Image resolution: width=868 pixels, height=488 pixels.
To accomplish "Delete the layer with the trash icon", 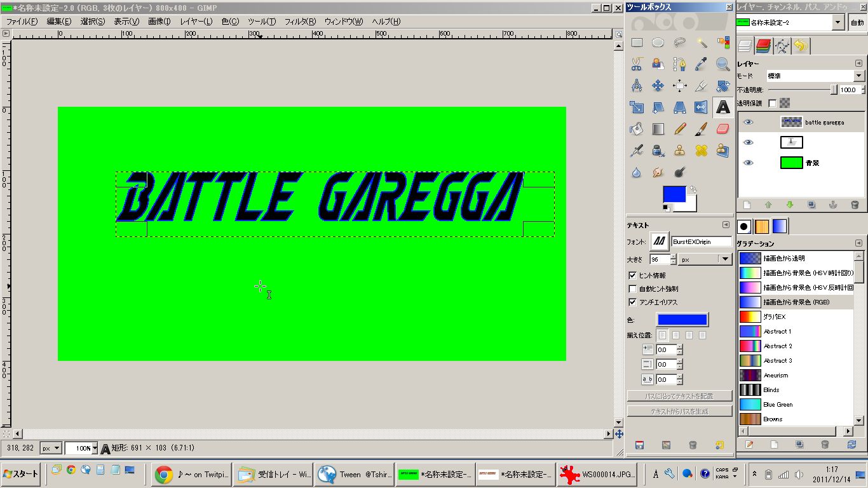I will point(855,205).
